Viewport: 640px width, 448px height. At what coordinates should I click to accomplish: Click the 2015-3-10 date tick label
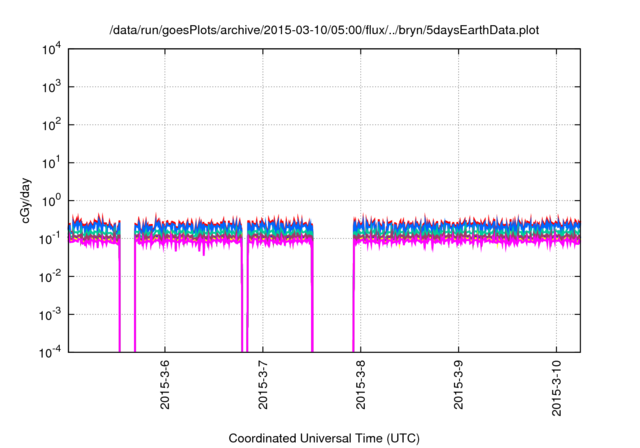556,388
